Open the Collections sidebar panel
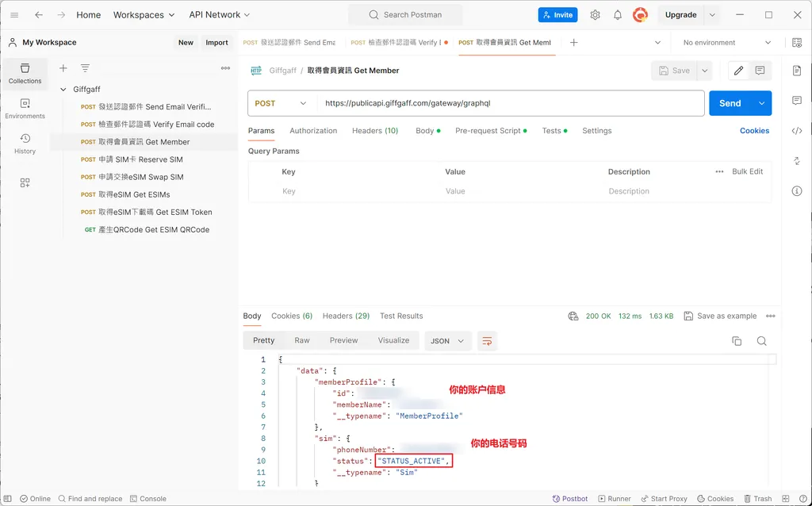The width and height of the screenshot is (812, 506). (x=25, y=73)
